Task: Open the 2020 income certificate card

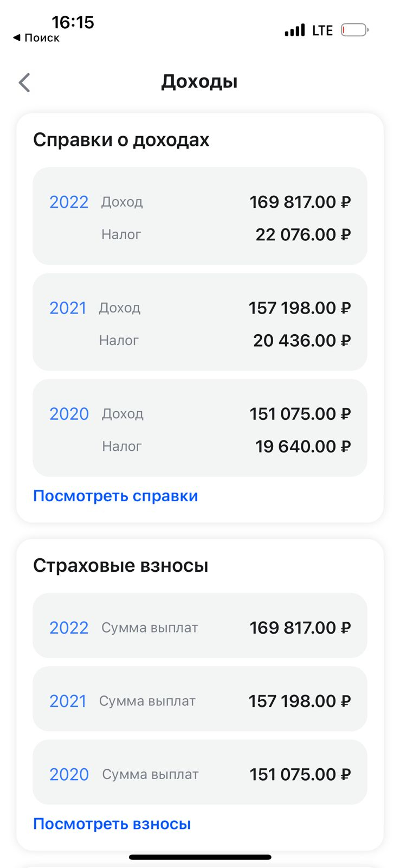Action: click(200, 427)
